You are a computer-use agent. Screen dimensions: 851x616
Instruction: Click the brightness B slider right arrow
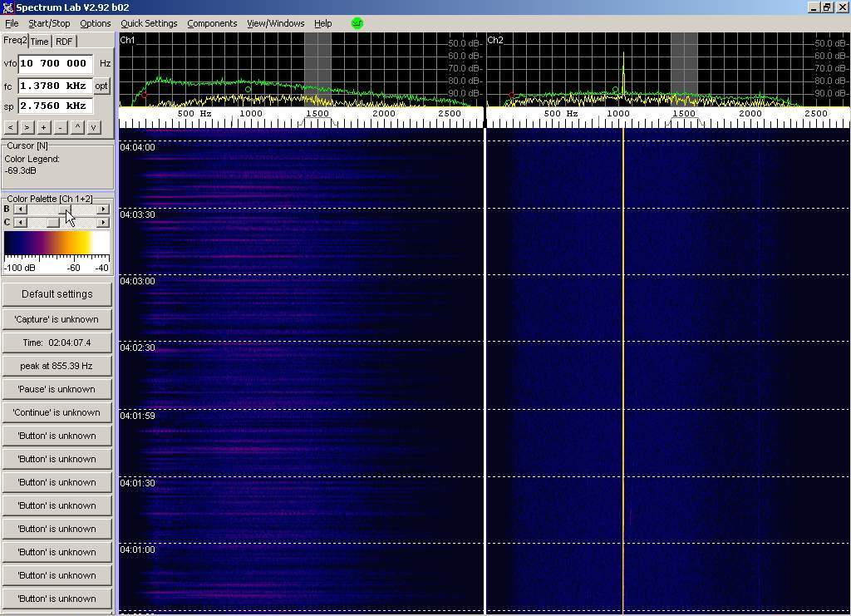(103, 209)
